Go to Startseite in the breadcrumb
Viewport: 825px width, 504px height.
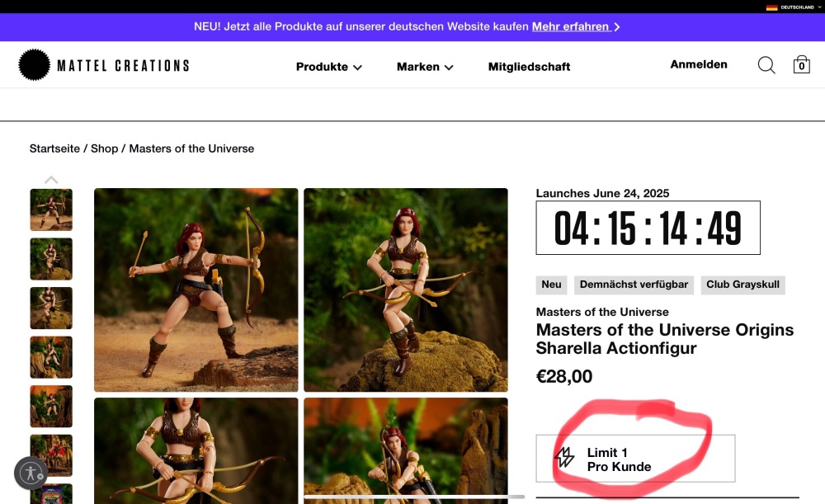(54, 148)
